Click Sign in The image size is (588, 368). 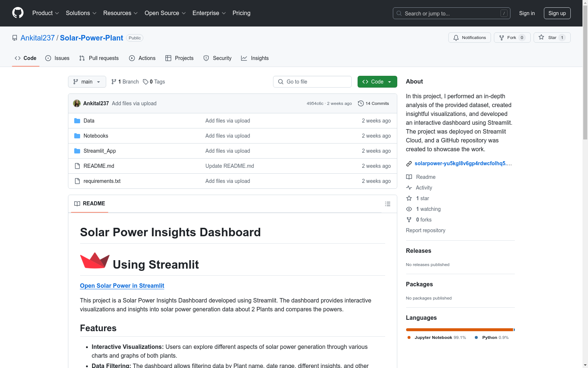click(x=527, y=13)
